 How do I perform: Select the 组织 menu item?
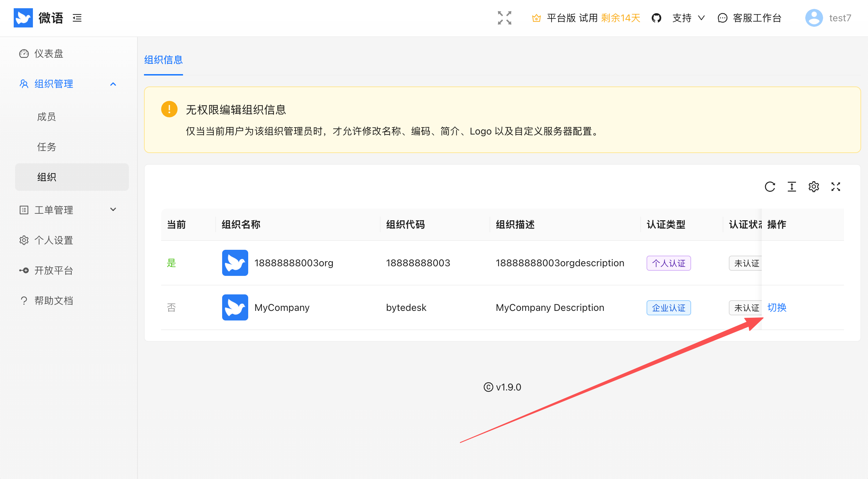72,177
